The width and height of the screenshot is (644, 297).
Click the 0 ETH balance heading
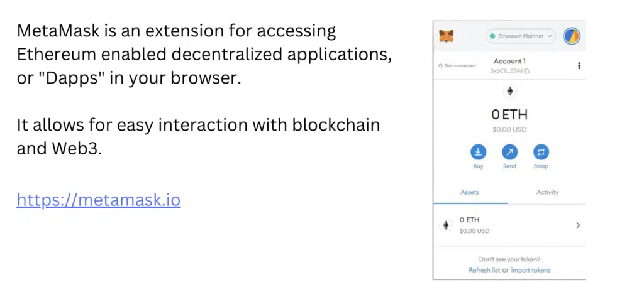point(509,114)
